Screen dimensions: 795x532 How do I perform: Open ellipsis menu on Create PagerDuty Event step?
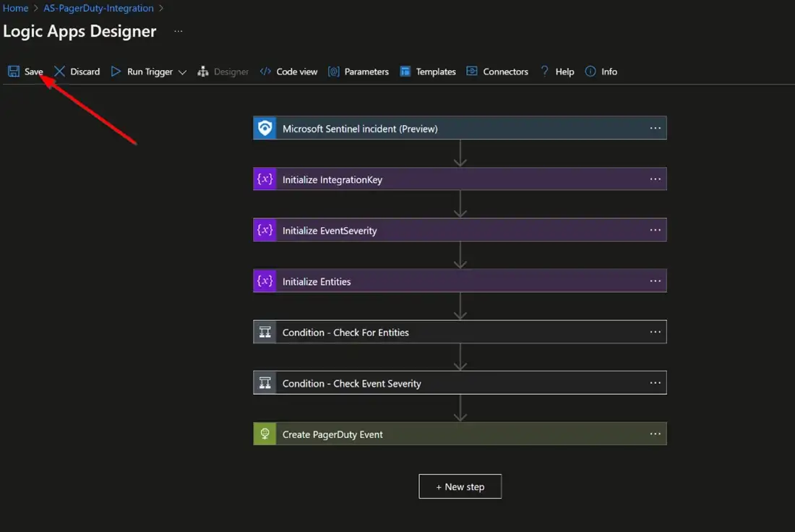(655, 434)
